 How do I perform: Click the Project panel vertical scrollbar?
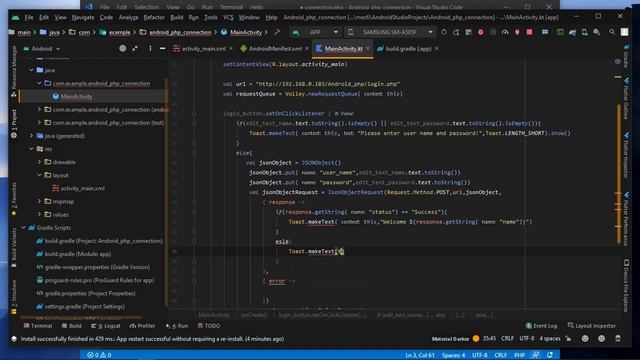166,192
